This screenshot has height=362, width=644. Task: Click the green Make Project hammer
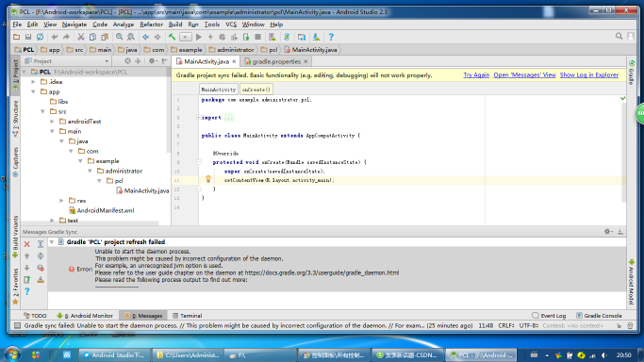pyautogui.click(x=173, y=37)
